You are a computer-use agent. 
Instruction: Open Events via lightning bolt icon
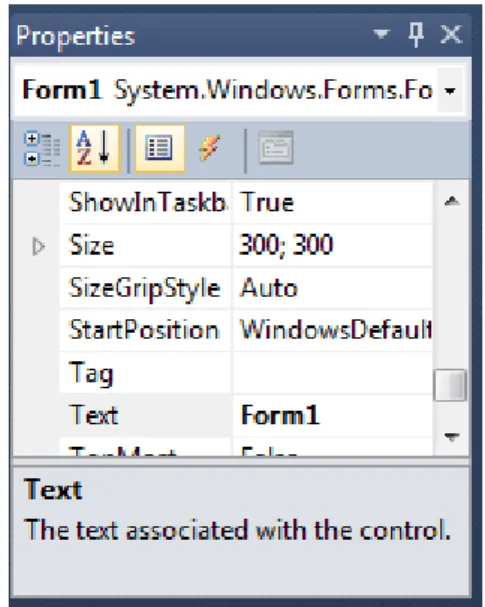pos(209,148)
